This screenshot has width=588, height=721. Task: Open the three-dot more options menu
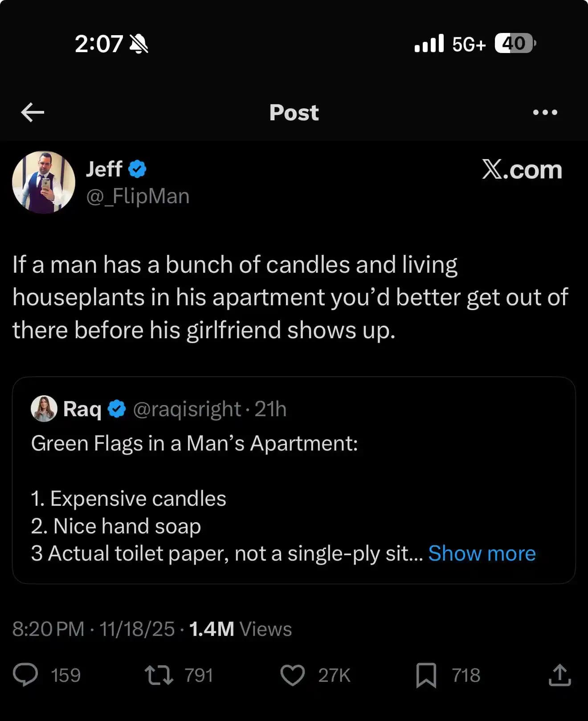[545, 112]
